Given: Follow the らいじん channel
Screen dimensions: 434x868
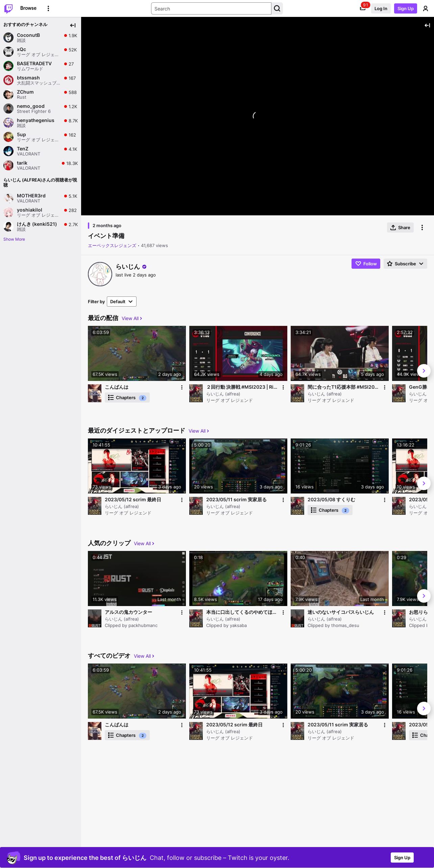Looking at the screenshot, I should tap(366, 264).
